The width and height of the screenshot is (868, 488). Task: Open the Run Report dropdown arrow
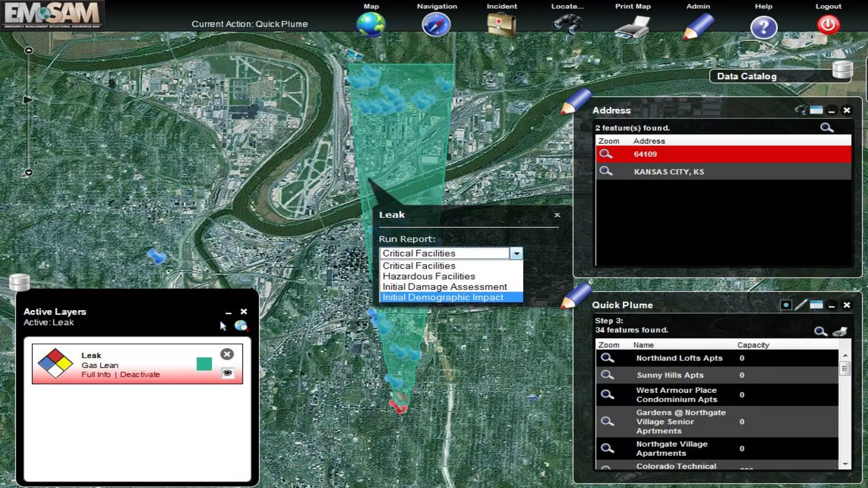516,253
